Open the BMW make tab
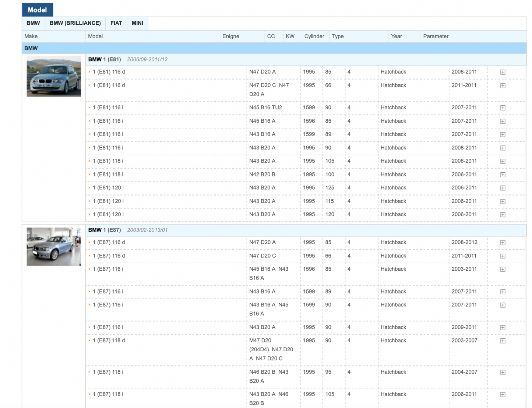The height and width of the screenshot is (408, 532). point(33,23)
